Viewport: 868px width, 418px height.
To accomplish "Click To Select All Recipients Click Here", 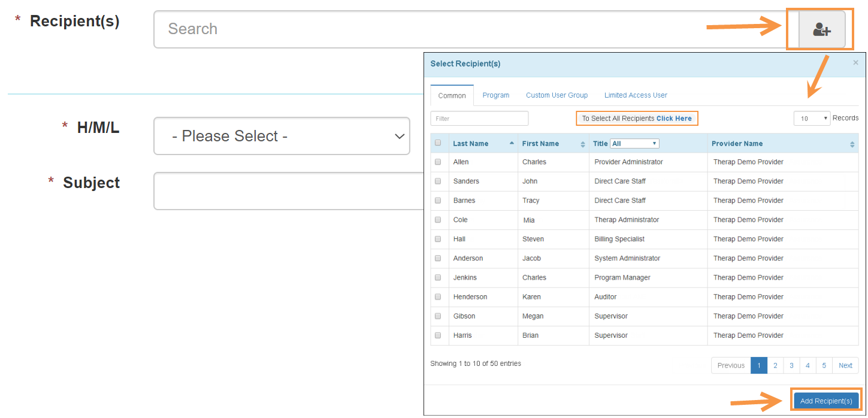I will pyautogui.click(x=637, y=119).
